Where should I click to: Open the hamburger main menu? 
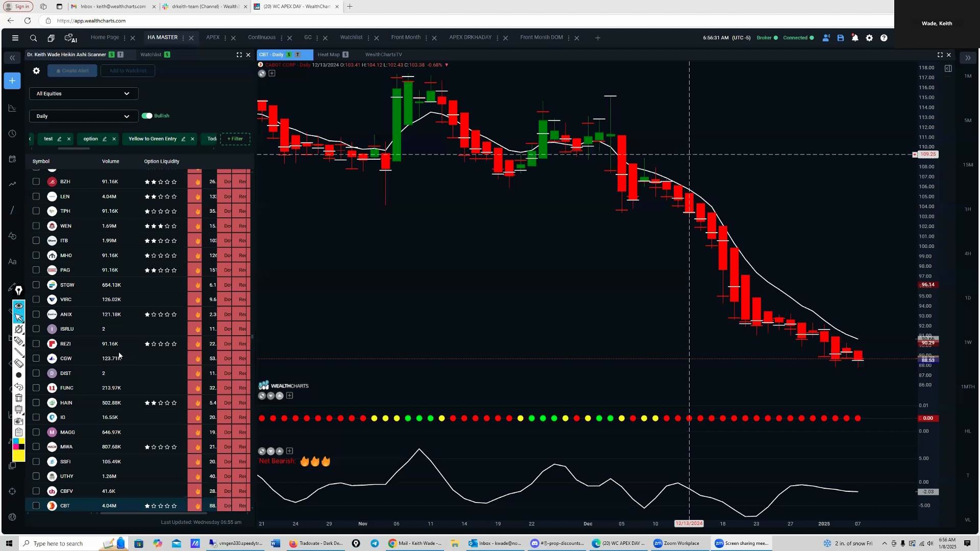click(15, 38)
